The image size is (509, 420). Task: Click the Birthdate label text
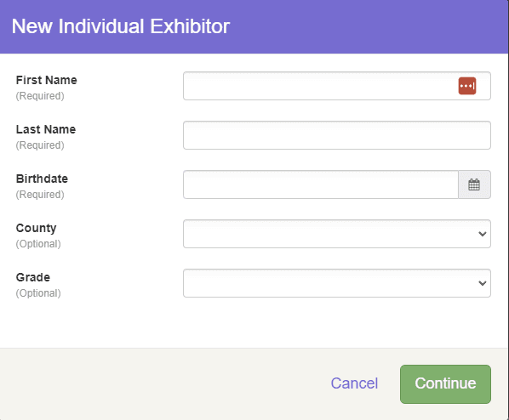pos(42,179)
